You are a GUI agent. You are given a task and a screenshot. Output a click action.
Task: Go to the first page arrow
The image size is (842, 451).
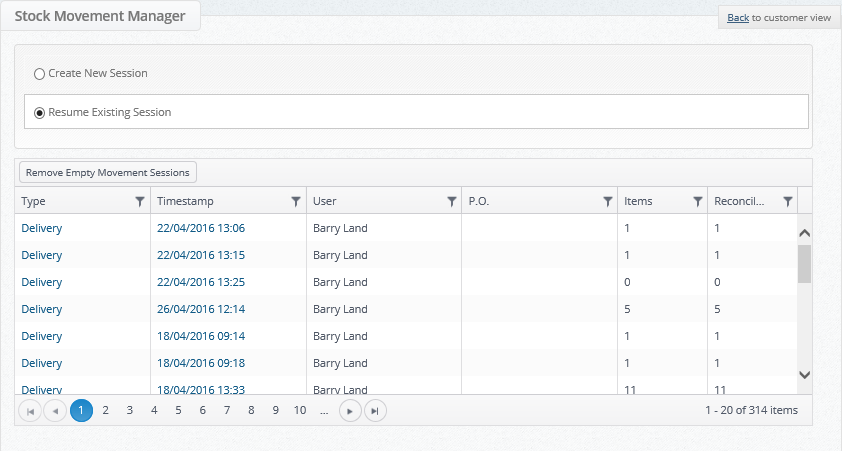(30, 411)
